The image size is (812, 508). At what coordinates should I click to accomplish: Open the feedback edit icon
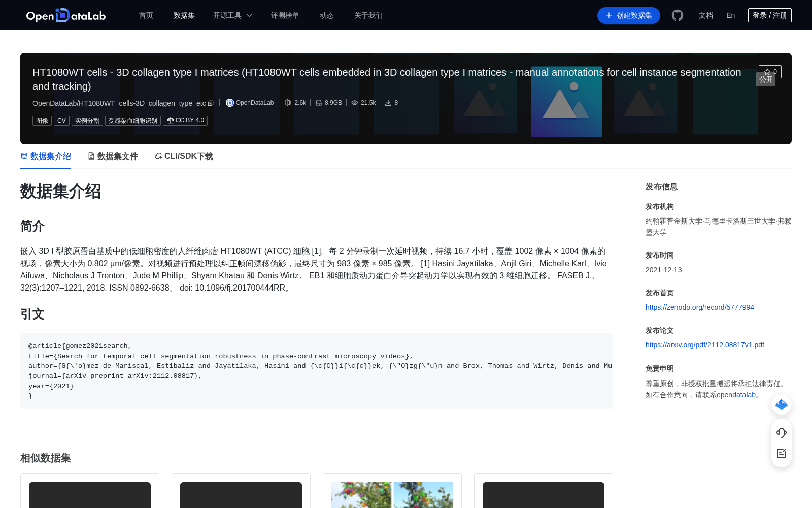pyautogui.click(x=782, y=453)
